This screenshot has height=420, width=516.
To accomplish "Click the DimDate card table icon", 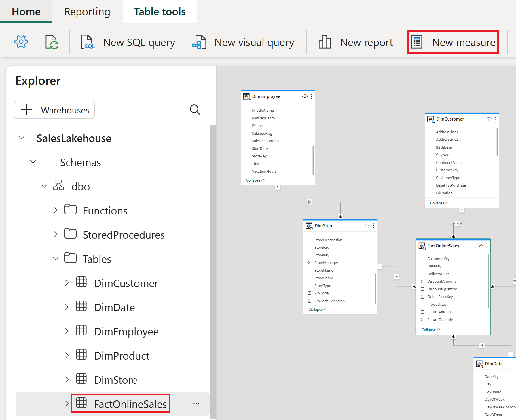I will (479, 364).
